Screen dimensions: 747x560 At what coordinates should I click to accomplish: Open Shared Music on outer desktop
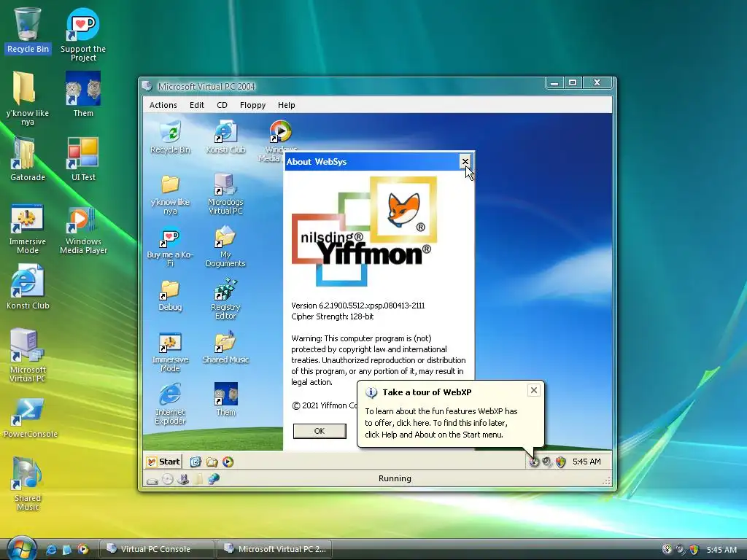(x=28, y=483)
